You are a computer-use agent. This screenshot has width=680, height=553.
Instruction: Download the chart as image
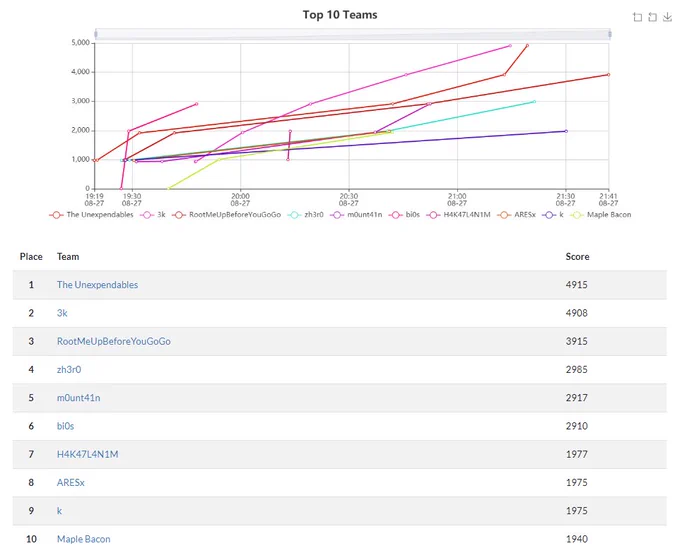pos(667,17)
